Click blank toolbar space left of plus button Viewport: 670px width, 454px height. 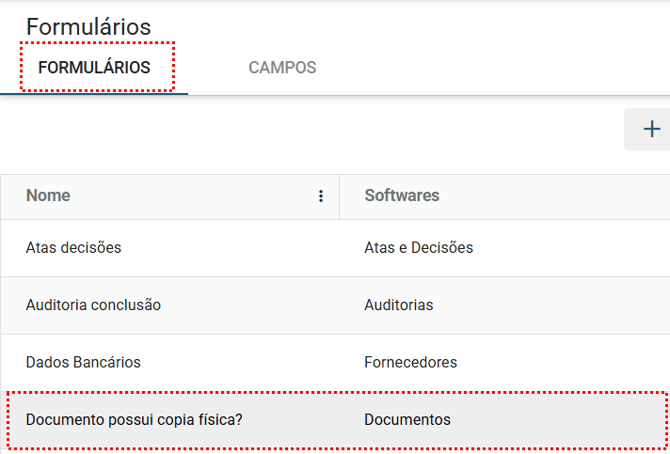click(x=400, y=130)
